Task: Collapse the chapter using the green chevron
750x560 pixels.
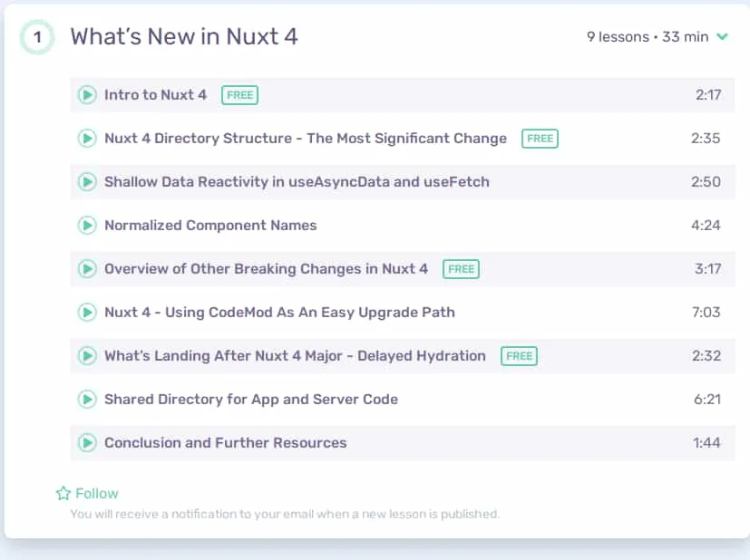Action: (722, 37)
